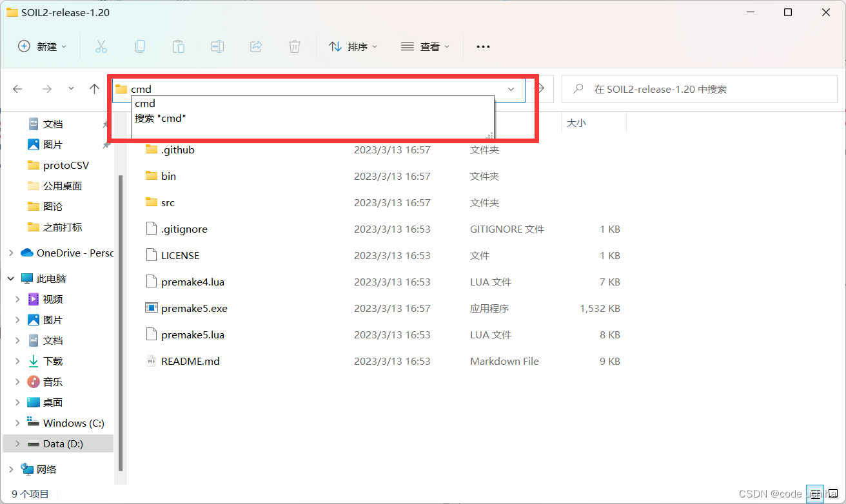Switch to details view icon in status bar
Viewport: 846px width, 504px height.
[x=815, y=494]
